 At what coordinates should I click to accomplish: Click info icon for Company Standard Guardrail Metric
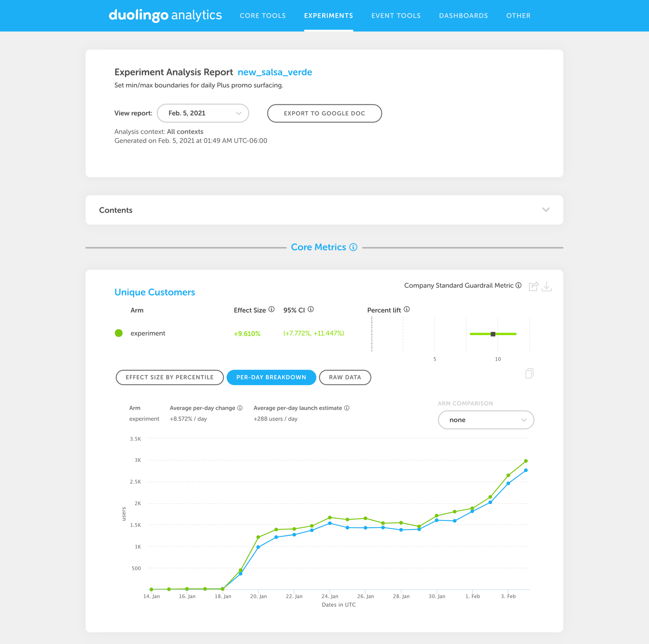pos(518,285)
